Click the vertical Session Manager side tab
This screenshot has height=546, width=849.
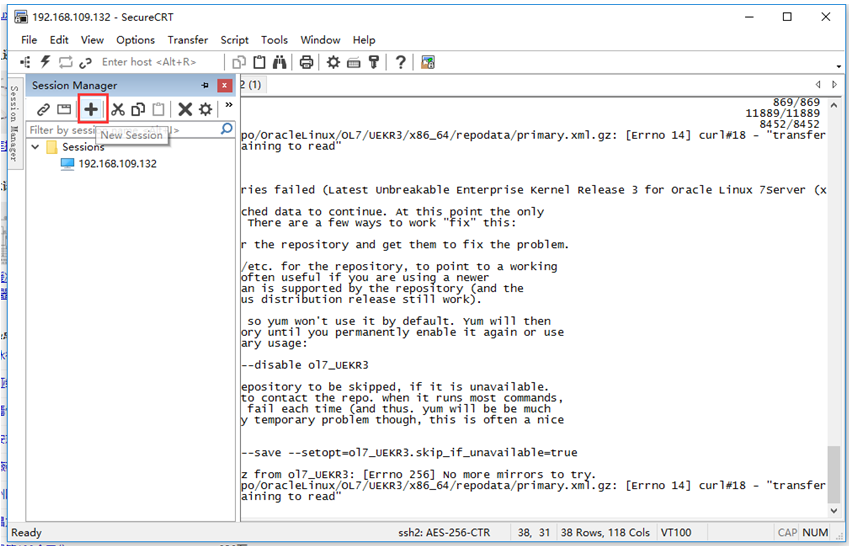(15, 123)
